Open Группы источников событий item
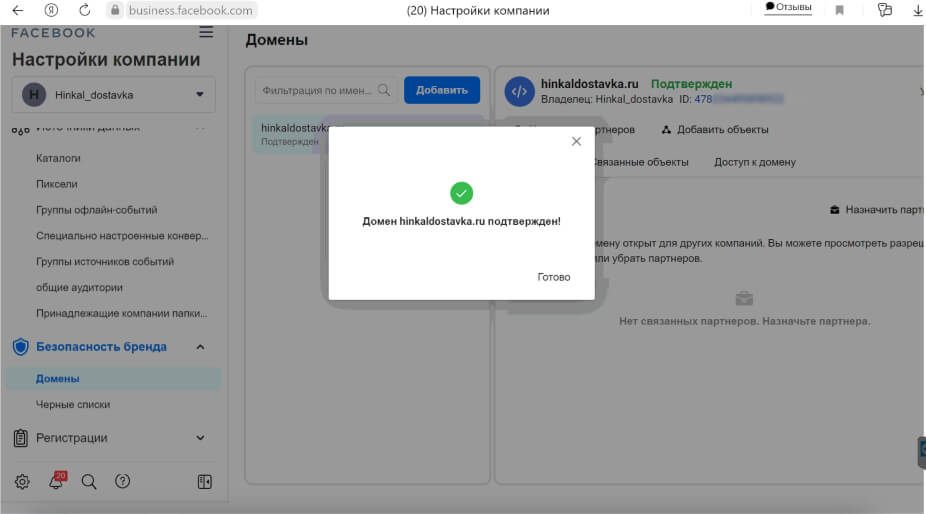Screen dimensions: 926x514 pyautogui.click(x=105, y=262)
